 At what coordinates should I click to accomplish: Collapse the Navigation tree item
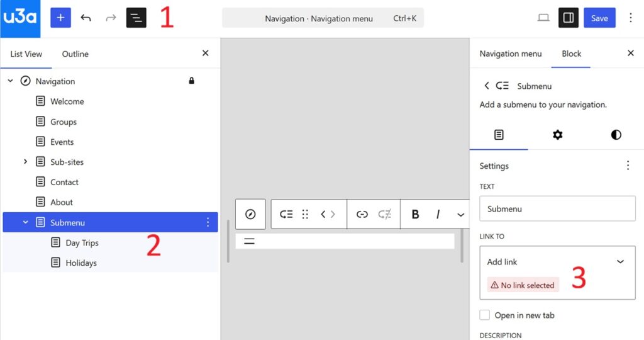tap(10, 81)
